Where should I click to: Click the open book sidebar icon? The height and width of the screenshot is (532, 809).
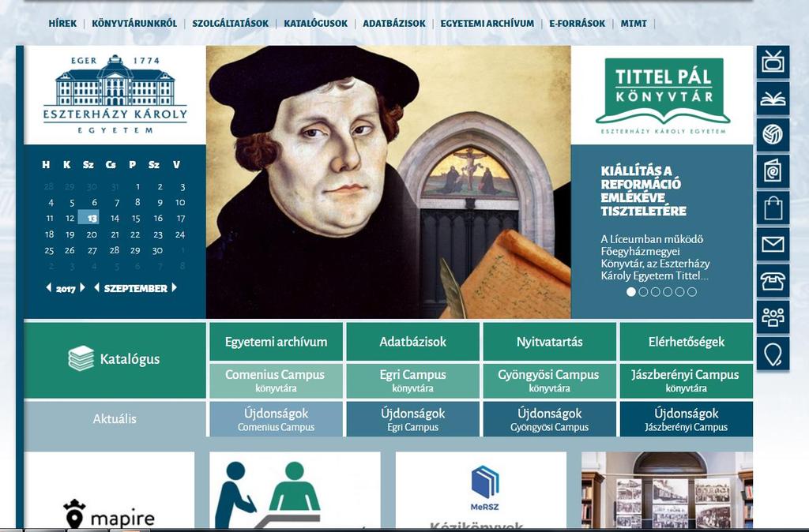(773, 99)
